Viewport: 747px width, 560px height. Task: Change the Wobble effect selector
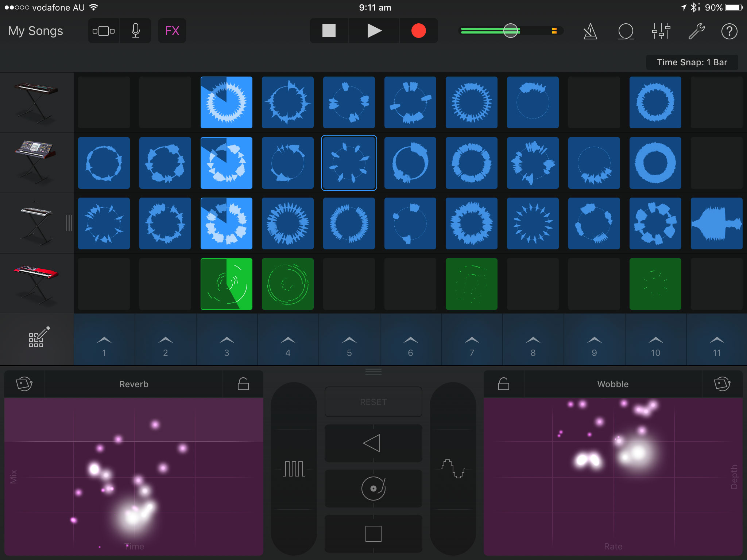(613, 384)
